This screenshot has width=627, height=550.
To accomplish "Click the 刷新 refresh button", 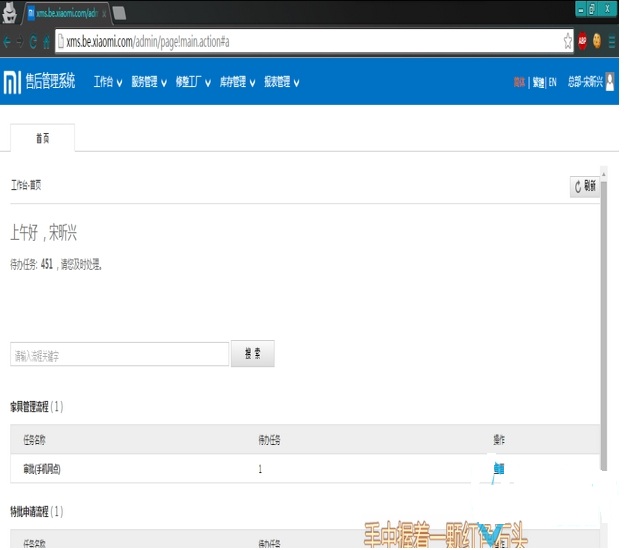I will point(585,186).
